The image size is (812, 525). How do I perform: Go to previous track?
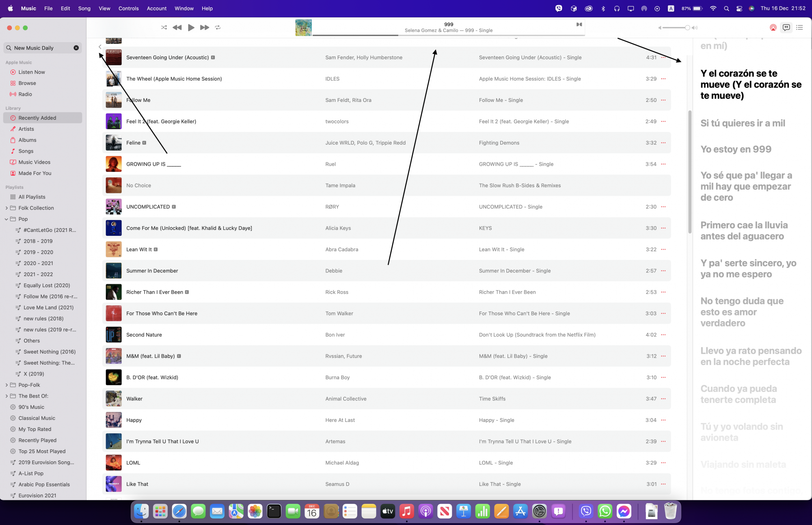[177, 28]
